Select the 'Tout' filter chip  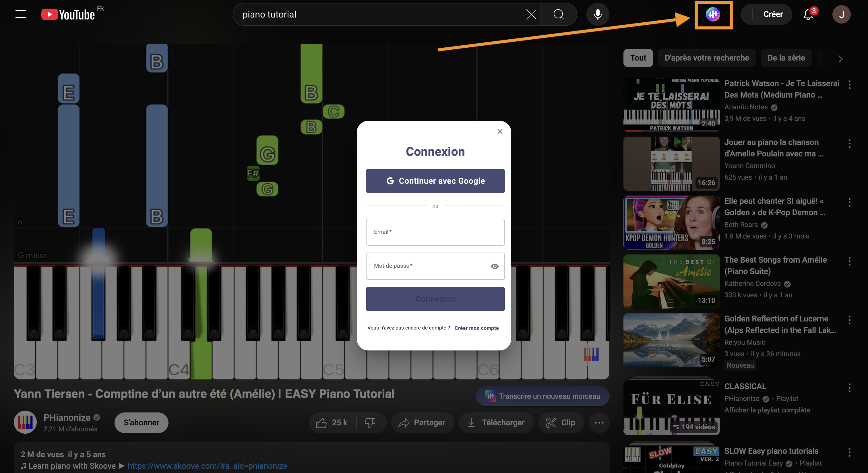pos(638,58)
